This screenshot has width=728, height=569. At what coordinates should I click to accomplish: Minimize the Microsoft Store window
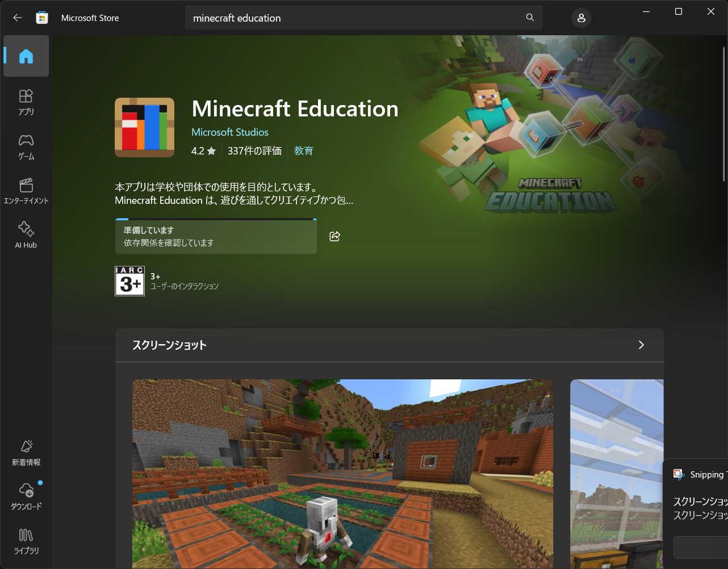click(x=646, y=11)
